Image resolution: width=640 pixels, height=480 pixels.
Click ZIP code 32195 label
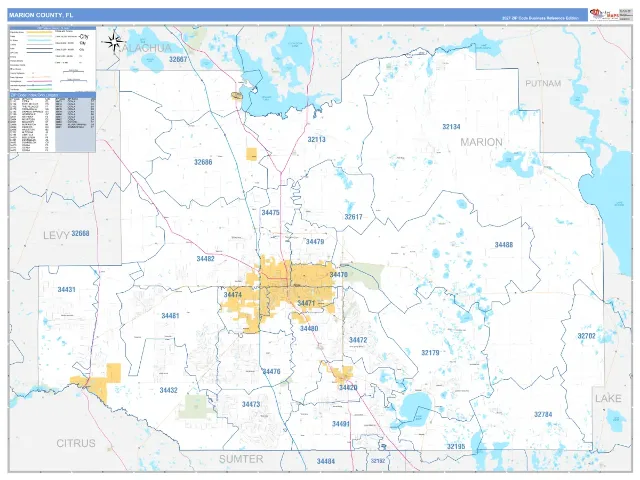point(456,447)
